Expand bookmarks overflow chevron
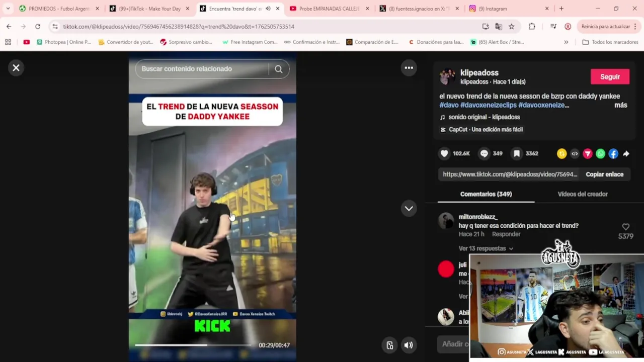The width and height of the screenshot is (644, 362). tap(566, 42)
